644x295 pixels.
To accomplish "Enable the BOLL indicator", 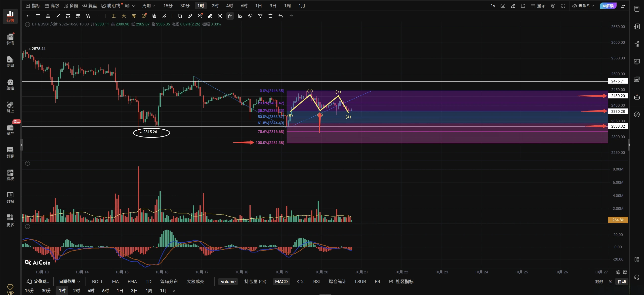I will [x=98, y=281].
